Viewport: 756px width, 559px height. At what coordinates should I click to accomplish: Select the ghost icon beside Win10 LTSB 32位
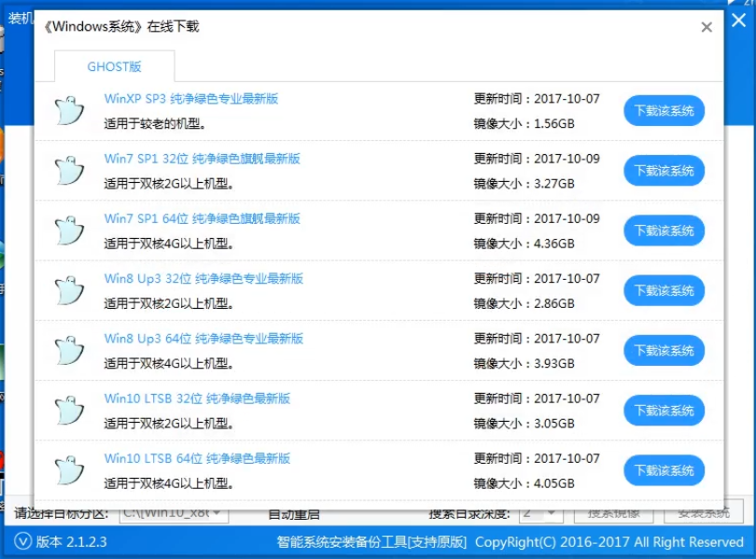(x=67, y=409)
